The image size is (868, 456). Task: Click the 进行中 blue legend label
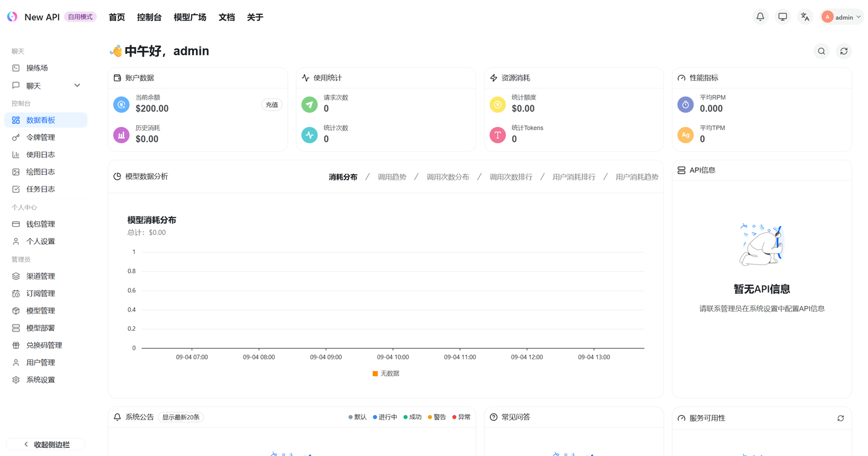click(x=387, y=418)
